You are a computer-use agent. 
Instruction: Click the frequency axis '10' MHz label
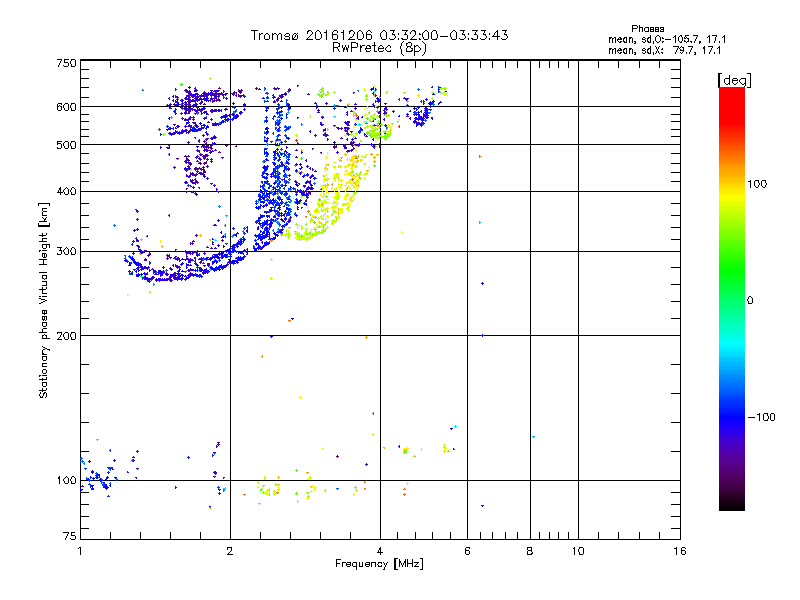pyautogui.click(x=578, y=551)
